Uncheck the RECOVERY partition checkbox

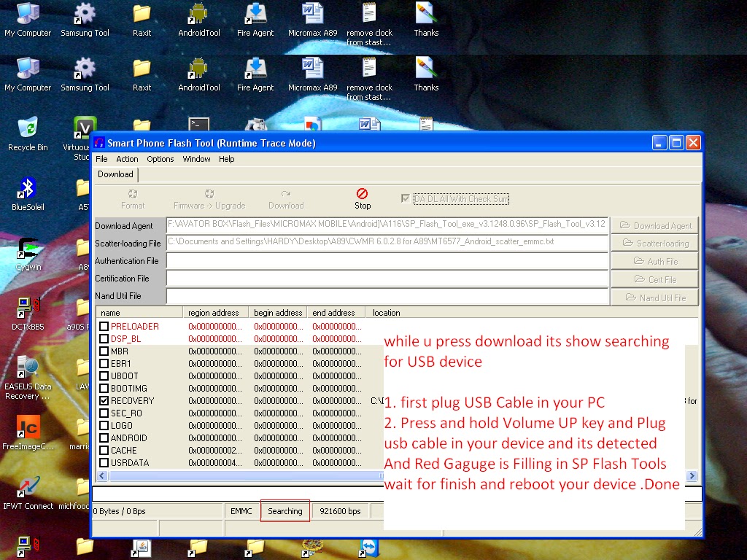coord(104,400)
